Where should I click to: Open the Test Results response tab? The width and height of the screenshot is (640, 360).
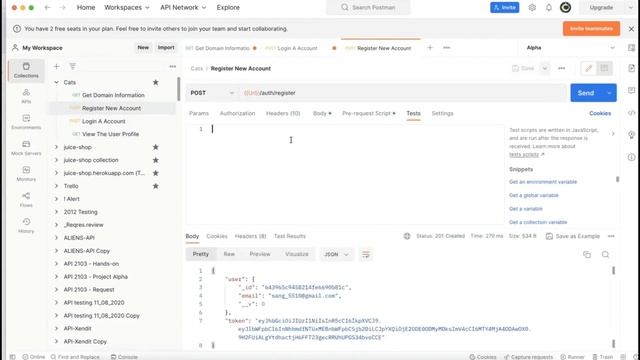[x=290, y=236]
